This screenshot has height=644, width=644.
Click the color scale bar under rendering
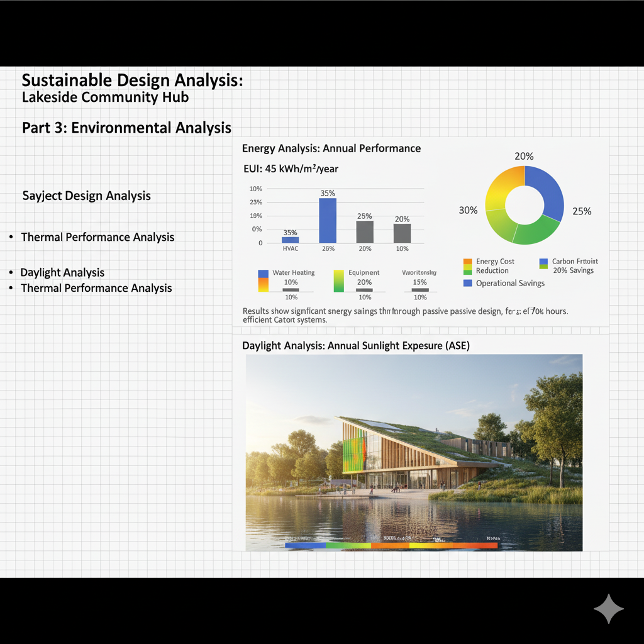pyautogui.click(x=391, y=545)
